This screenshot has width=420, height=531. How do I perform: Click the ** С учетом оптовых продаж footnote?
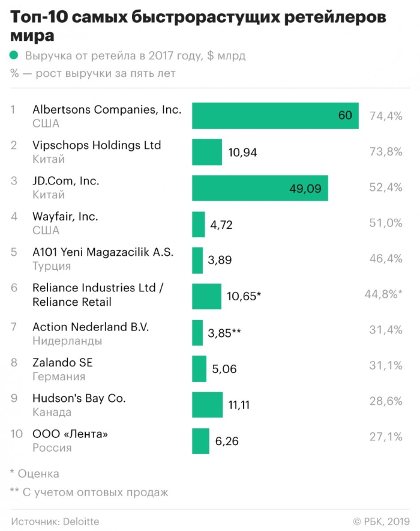pyautogui.click(x=89, y=493)
